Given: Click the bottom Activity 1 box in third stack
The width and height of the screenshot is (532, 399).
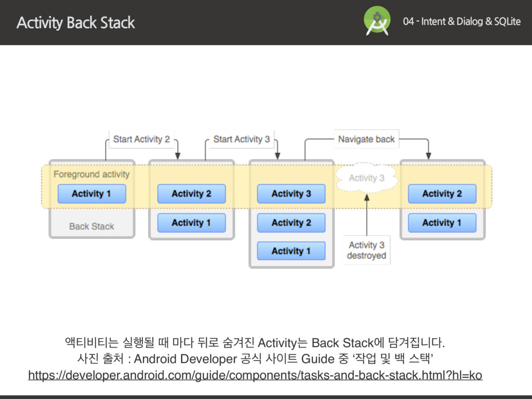Looking at the screenshot, I should point(291,251).
